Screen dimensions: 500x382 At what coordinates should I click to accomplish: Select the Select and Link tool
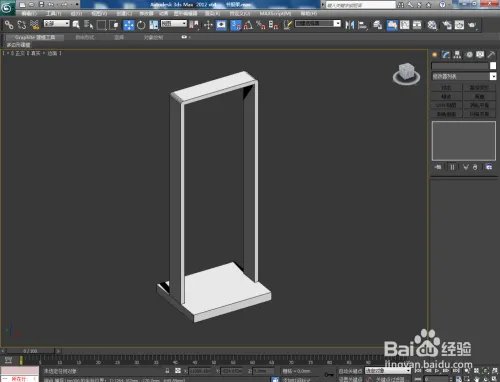click(x=9, y=25)
